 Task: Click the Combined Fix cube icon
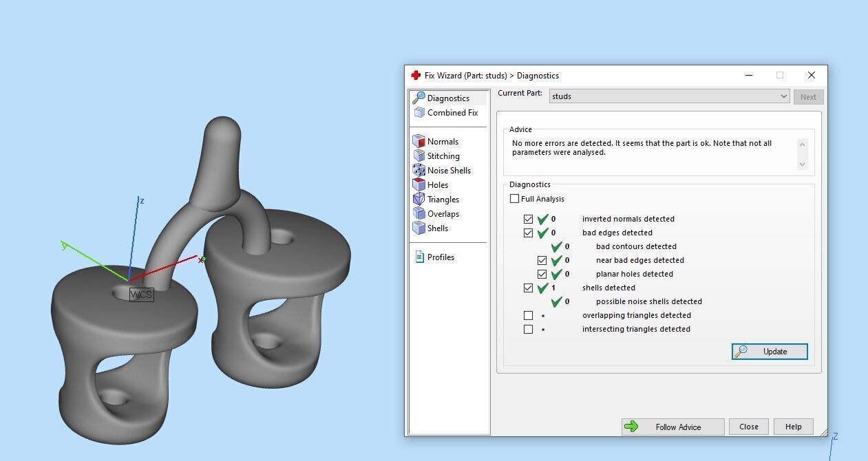[x=419, y=112]
